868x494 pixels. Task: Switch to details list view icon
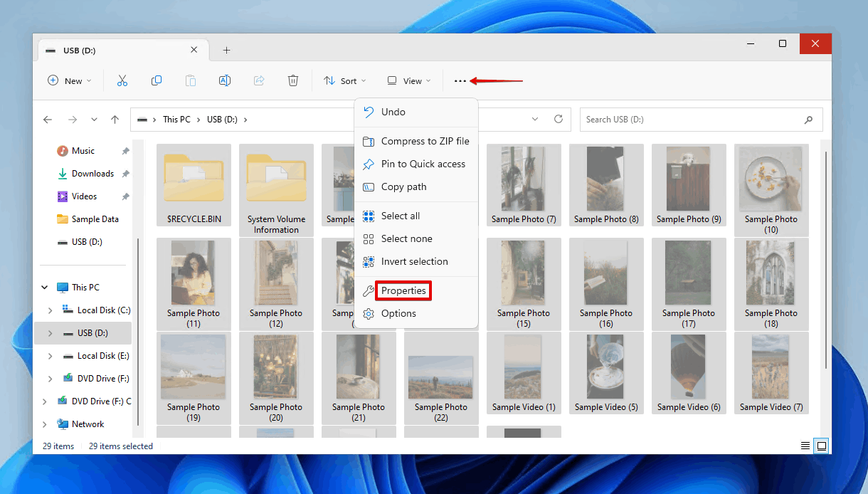coord(805,446)
